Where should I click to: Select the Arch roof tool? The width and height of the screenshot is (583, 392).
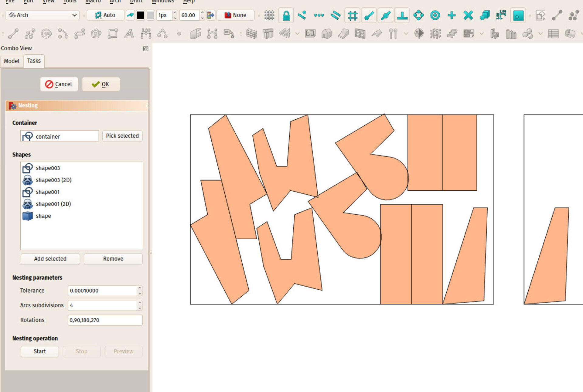tap(376, 34)
